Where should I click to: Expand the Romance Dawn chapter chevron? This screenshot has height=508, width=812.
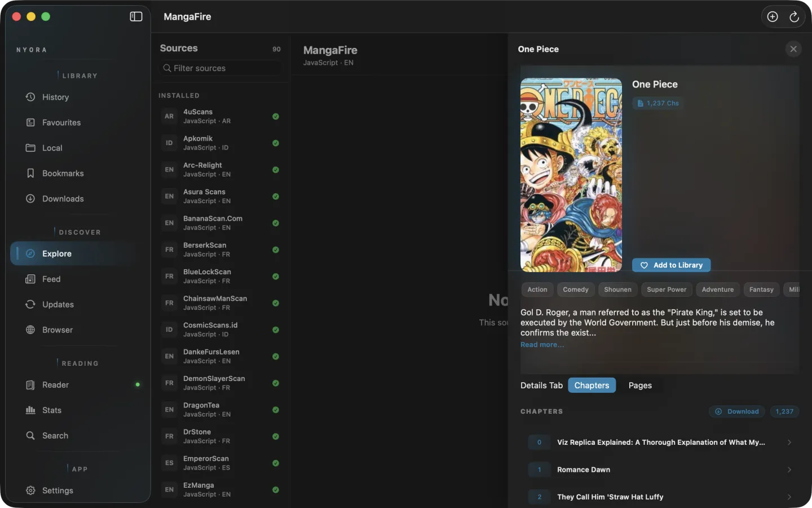click(789, 470)
